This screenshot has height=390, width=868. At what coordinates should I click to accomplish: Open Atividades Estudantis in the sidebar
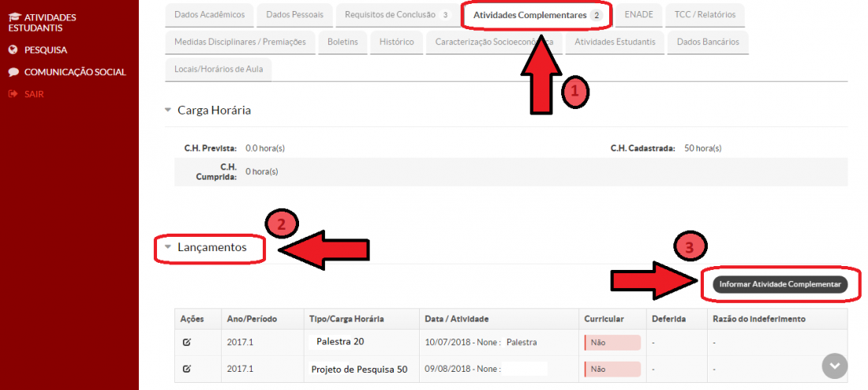click(43, 23)
